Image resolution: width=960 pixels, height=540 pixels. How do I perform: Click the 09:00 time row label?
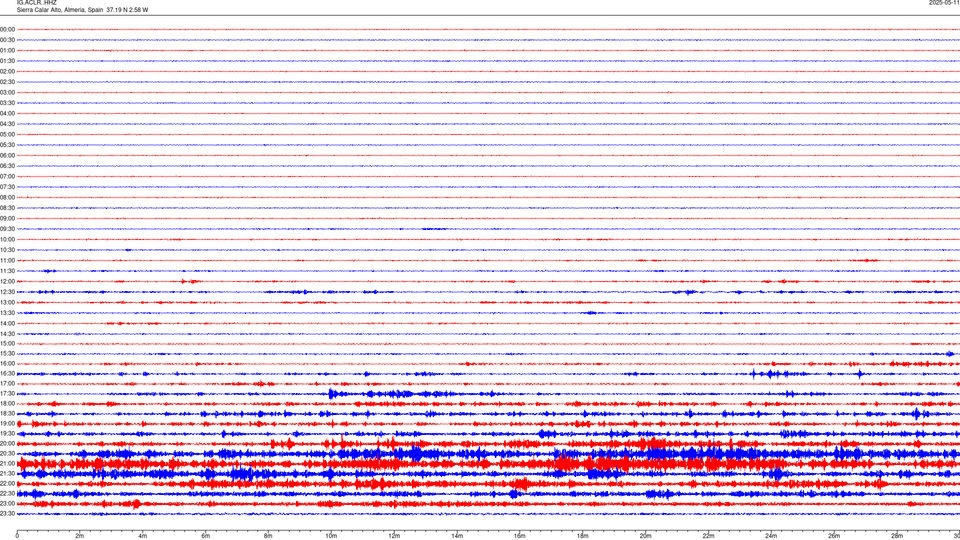tap(7, 219)
